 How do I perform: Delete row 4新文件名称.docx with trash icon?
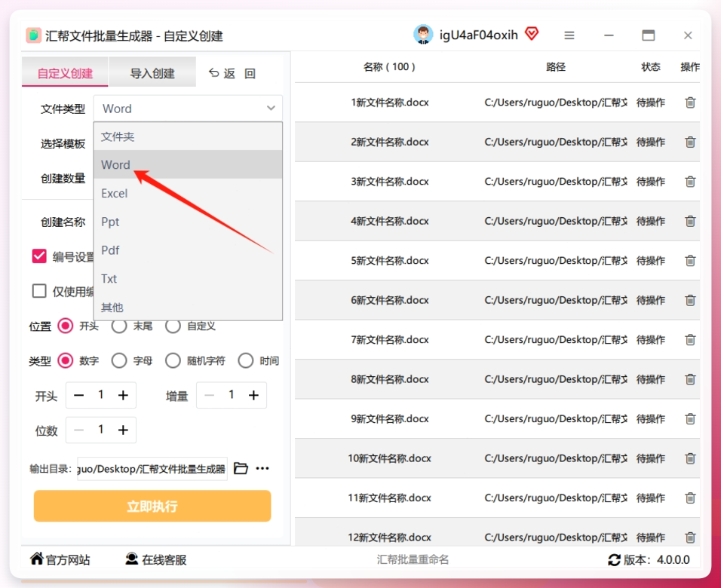(690, 221)
